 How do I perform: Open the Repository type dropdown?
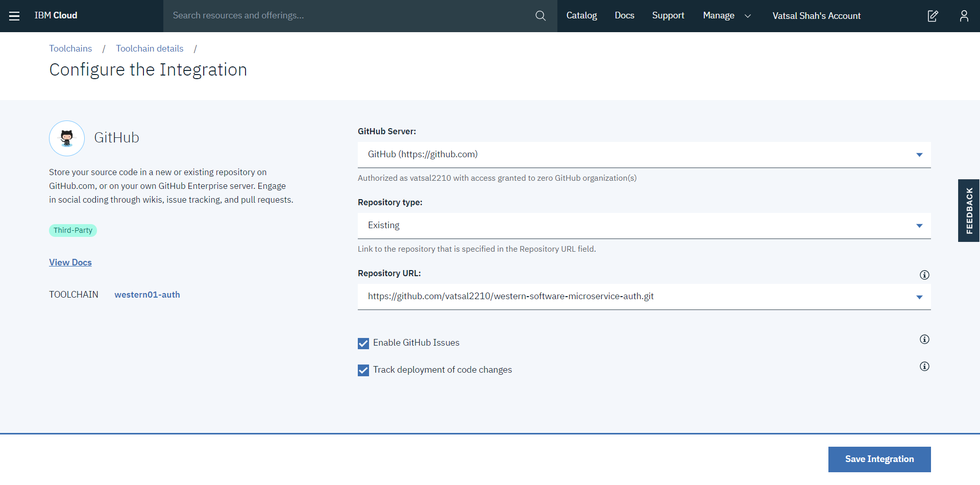(644, 226)
